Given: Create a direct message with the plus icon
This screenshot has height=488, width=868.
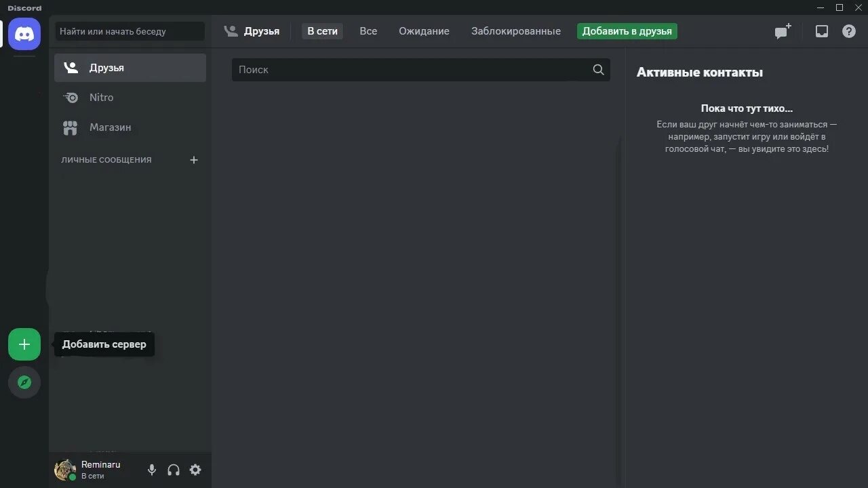Looking at the screenshot, I should click(194, 160).
